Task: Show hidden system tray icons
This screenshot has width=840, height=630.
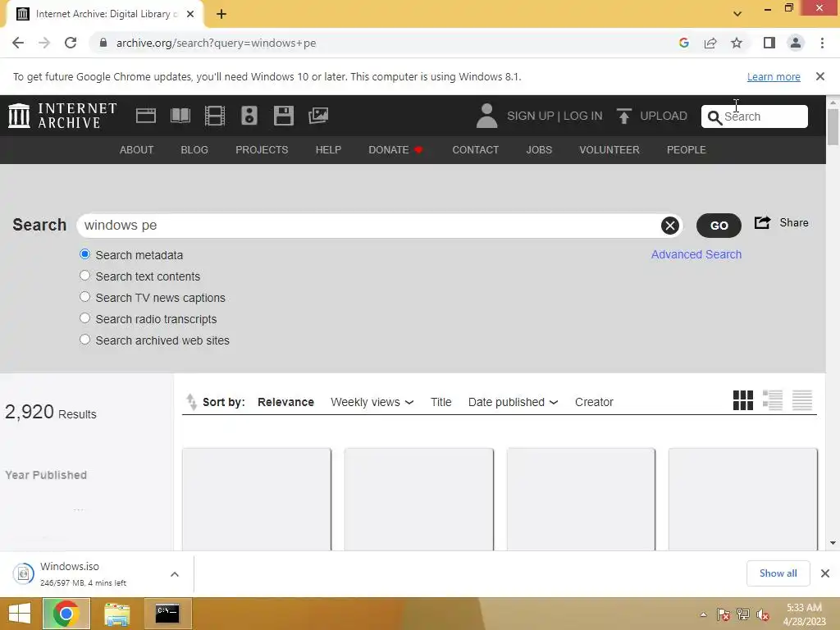Action: point(703,614)
